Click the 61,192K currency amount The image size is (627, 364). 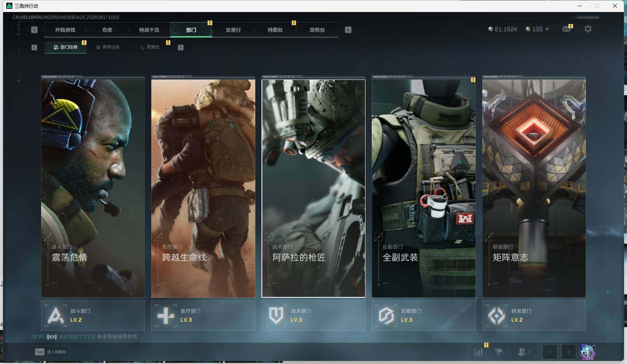click(506, 29)
